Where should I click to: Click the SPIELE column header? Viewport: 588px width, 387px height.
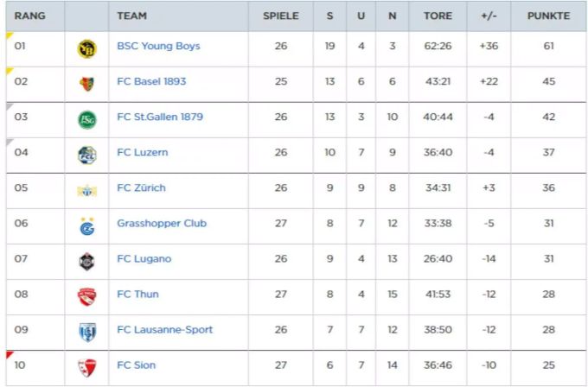281,16
